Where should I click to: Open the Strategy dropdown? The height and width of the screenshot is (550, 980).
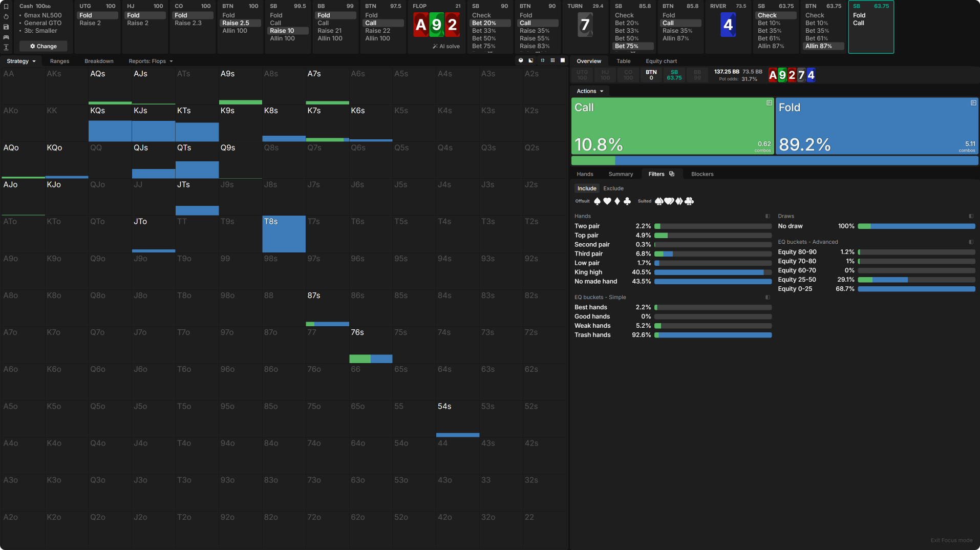click(21, 61)
